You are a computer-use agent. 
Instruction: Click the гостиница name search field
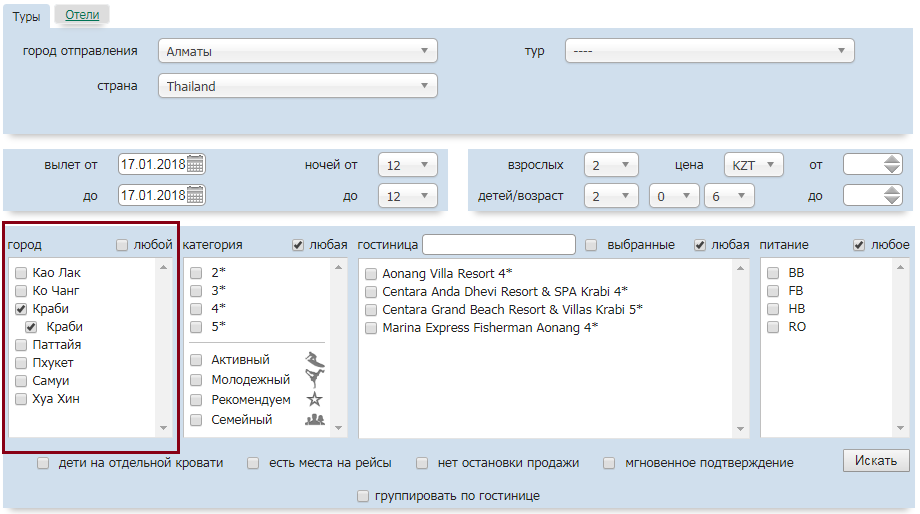499,245
